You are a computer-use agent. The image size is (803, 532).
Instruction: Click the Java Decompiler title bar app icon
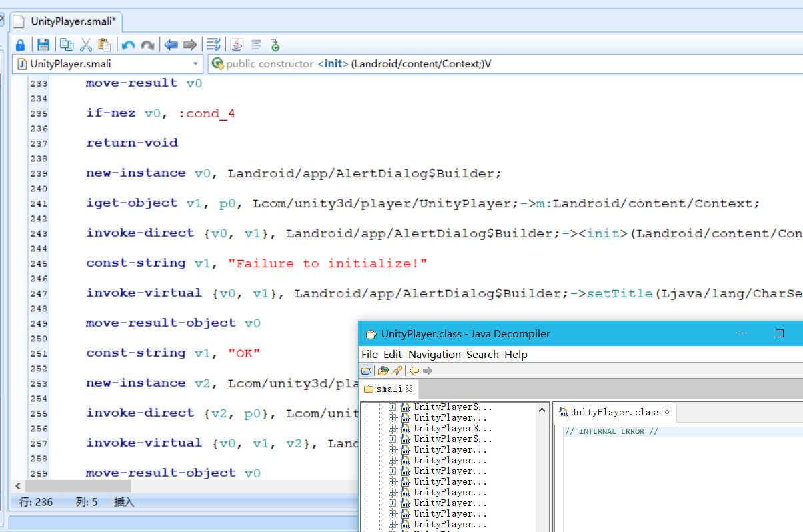[371, 334]
